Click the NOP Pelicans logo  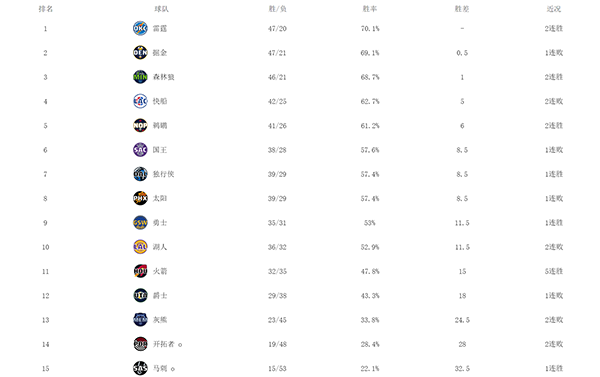click(140, 126)
